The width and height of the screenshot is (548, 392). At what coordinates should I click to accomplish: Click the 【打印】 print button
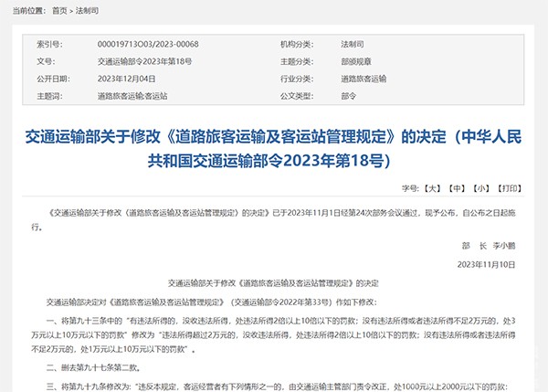(509, 188)
